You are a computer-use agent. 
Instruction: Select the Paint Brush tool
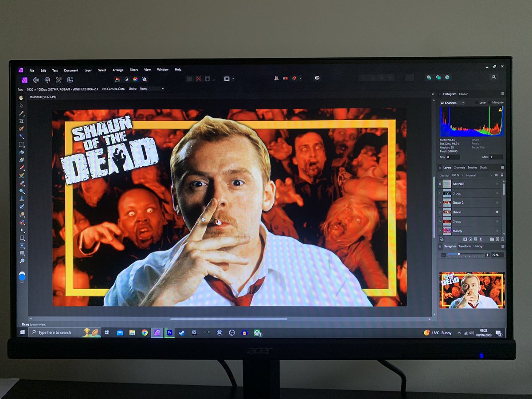[x=21, y=168]
